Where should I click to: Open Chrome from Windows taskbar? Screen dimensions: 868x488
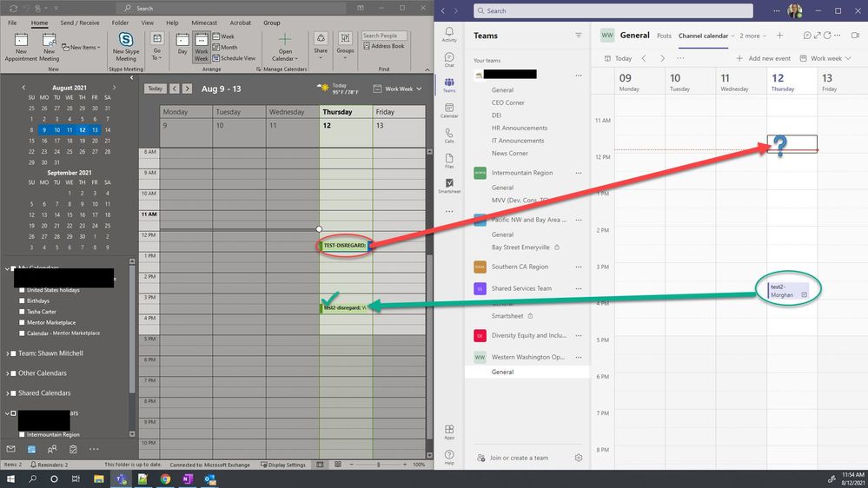(x=165, y=479)
